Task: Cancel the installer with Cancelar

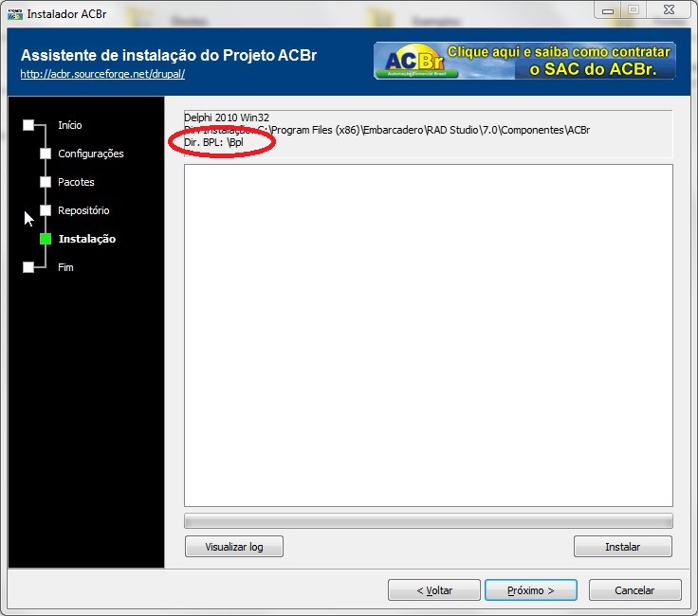Action: point(634,590)
